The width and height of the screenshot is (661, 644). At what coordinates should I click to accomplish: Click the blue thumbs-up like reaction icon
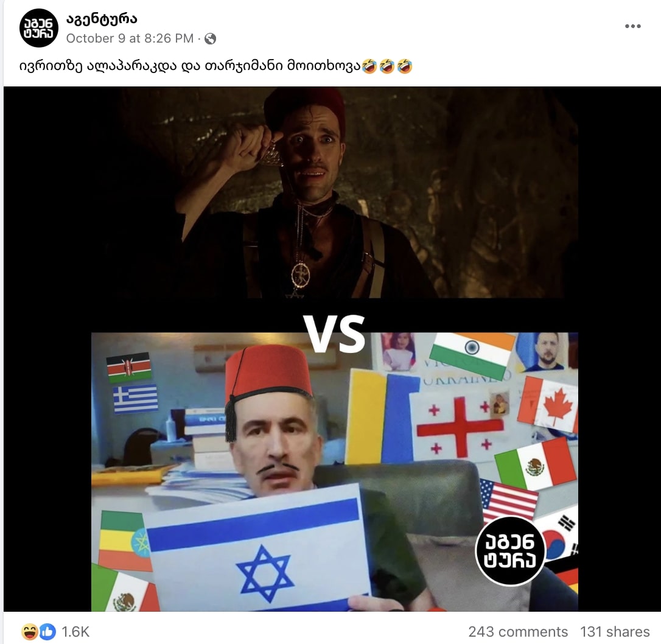click(48, 632)
